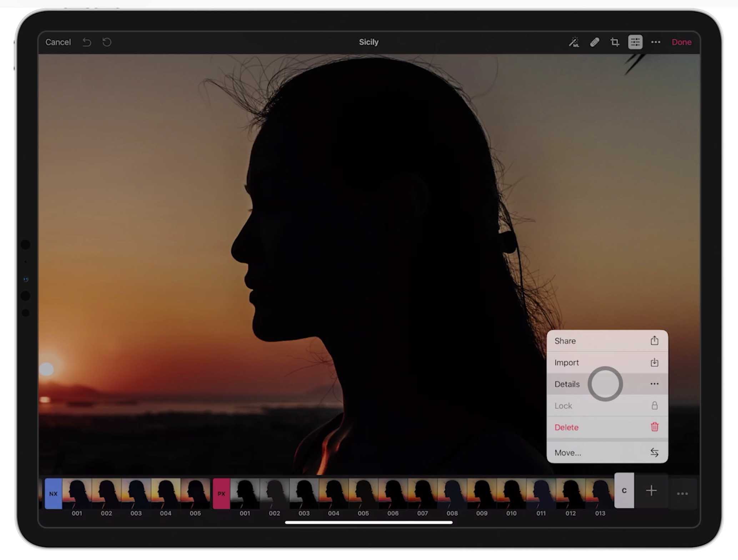Collapse the blue NX preset group

pos(53,494)
